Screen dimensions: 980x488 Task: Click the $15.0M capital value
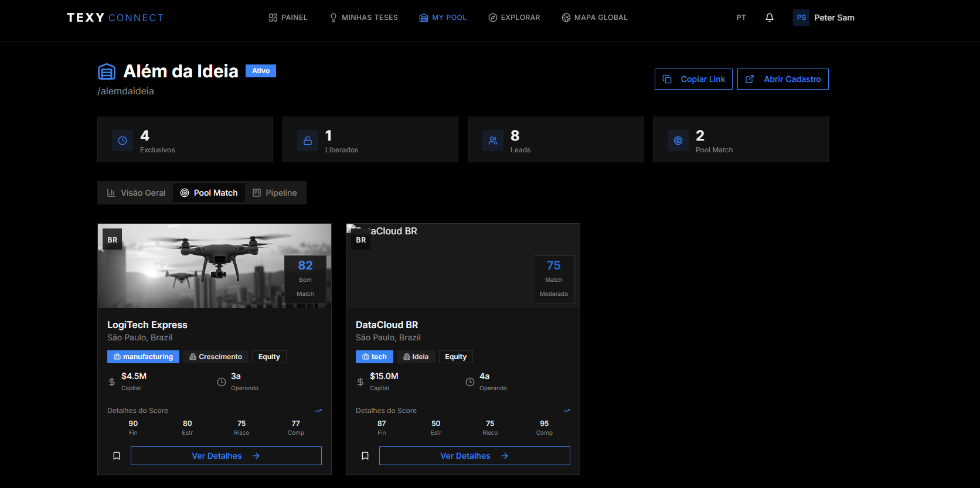384,376
